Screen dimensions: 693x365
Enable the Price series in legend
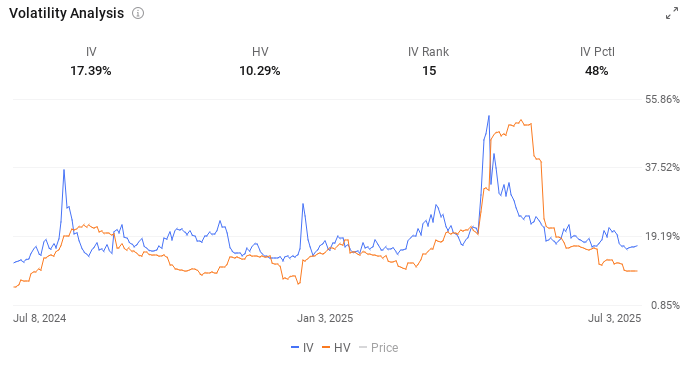click(x=378, y=348)
